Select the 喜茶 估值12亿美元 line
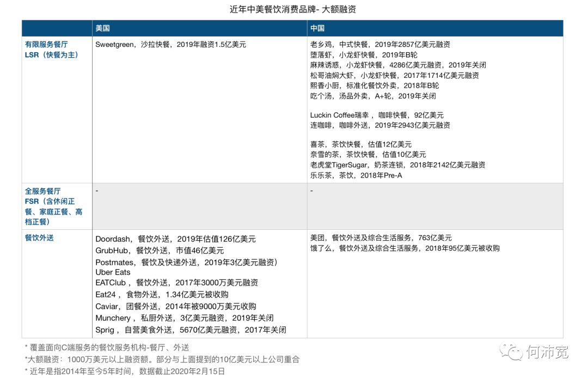 coord(361,144)
